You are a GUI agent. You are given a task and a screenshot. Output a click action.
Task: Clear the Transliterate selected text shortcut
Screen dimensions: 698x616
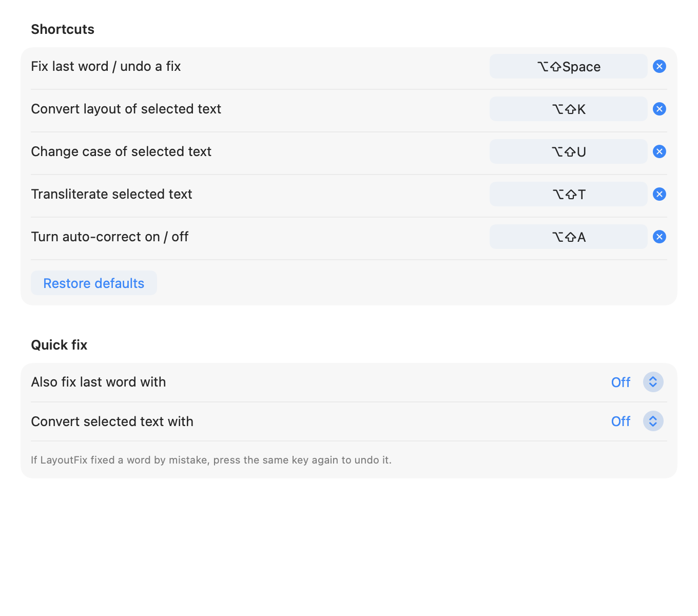(660, 194)
